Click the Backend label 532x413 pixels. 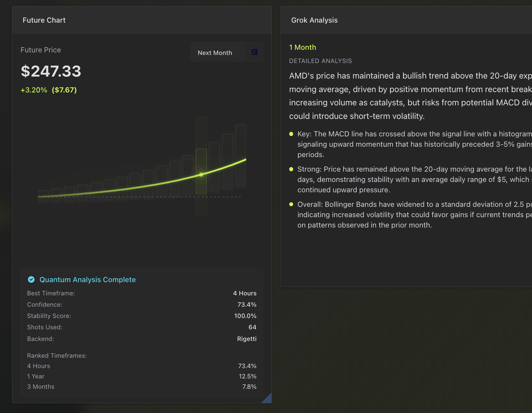(x=40, y=339)
